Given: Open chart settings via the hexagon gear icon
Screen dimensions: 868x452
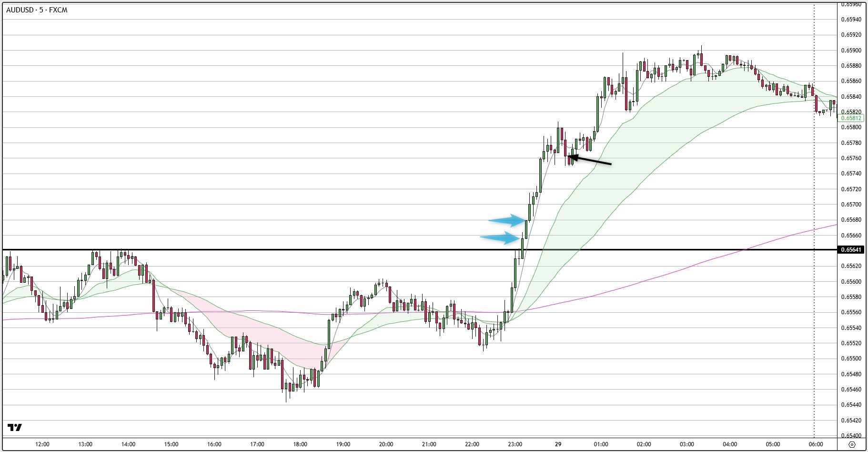Looking at the screenshot, I should tap(852, 444).
